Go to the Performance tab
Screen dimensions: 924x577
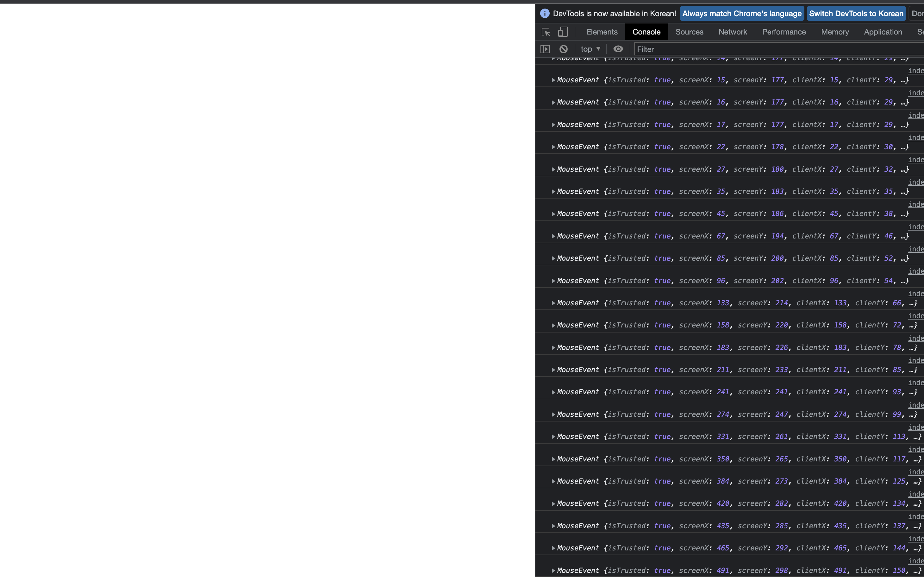point(784,32)
